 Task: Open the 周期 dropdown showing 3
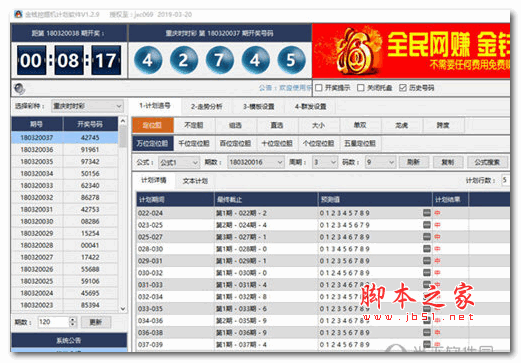pos(325,162)
